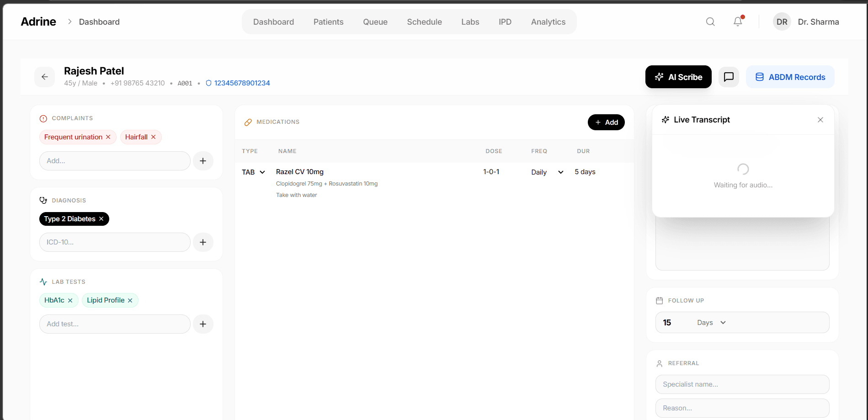Switch to the Patients tab
The height and width of the screenshot is (420, 868).
[328, 21]
